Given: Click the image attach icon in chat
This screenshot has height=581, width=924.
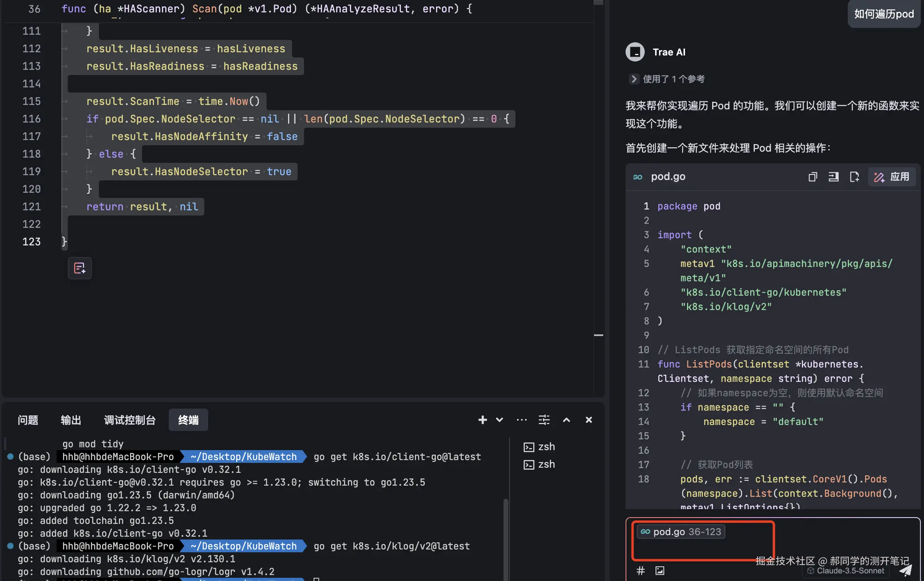Looking at the screenshot, I should tap(660, 571).
